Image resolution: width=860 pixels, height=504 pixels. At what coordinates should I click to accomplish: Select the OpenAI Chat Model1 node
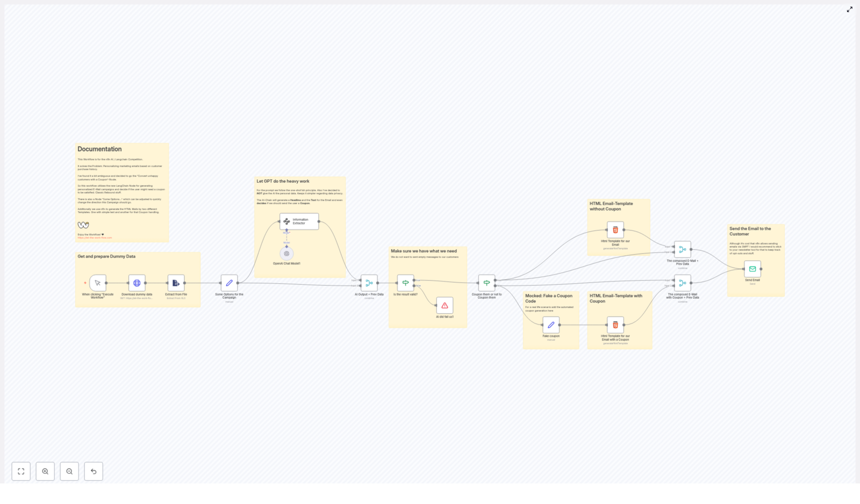click(x=287, y=253)
